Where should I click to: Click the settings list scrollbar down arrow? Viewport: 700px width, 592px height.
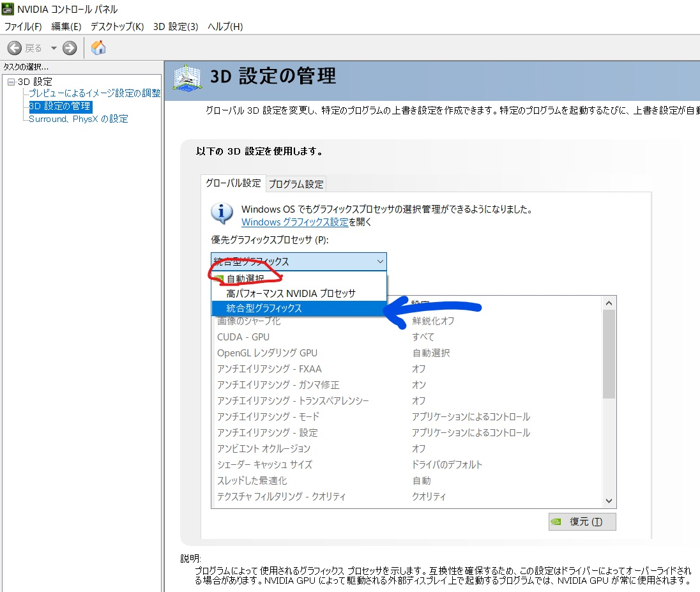click(609, 501)
